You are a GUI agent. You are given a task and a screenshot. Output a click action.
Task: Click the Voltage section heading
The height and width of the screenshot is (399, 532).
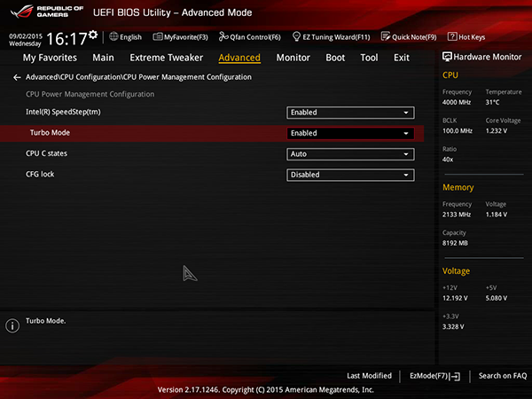(x=456, y=271)
